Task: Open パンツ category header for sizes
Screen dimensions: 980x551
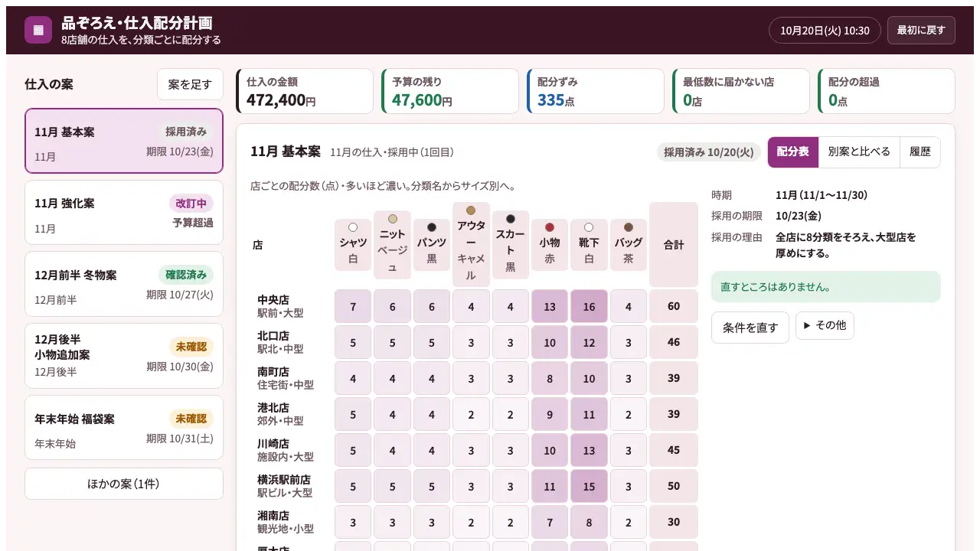Action: pyautogui.click(x=432, y=245)
